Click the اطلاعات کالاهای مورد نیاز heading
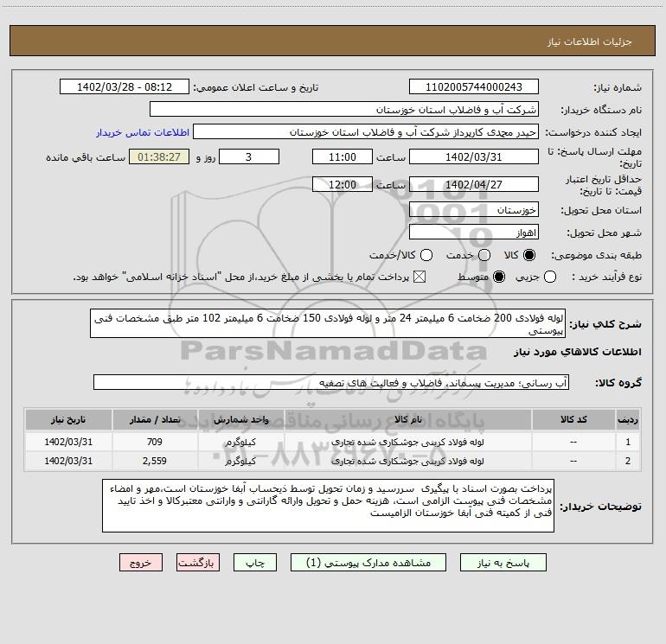This screenshot has height=644, width=666. [578, 352]
